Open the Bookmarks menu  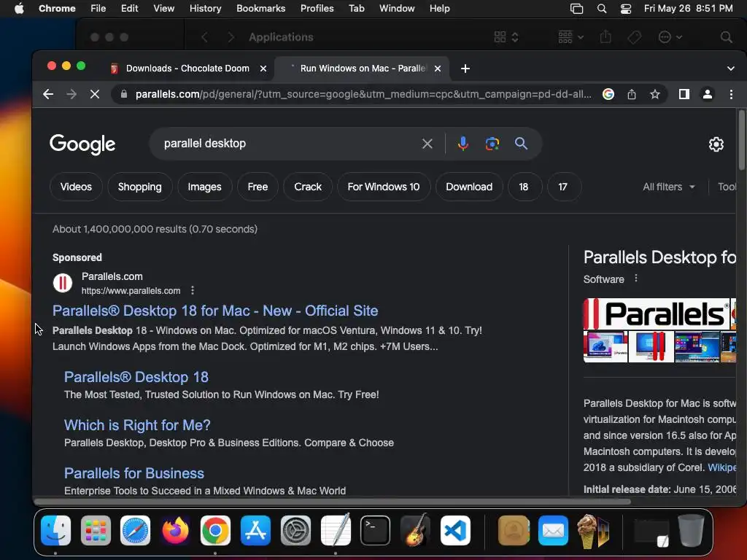[x=261, y=9]
